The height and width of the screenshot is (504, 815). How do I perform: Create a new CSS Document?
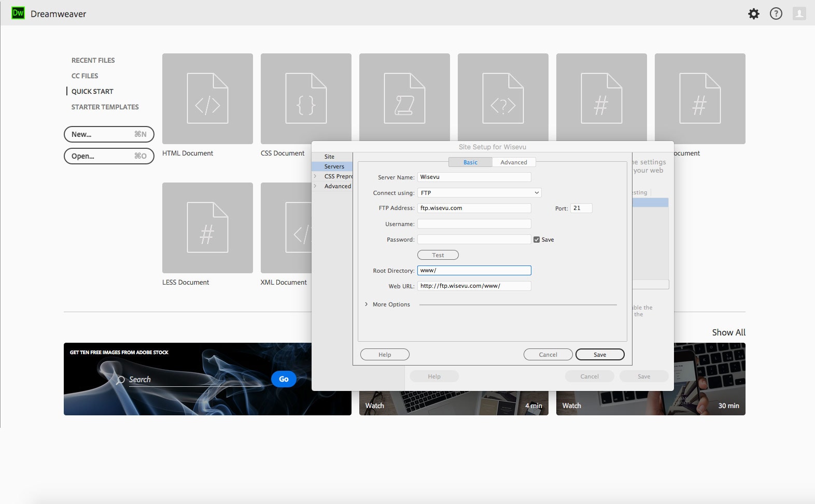(x=306, y=99)
